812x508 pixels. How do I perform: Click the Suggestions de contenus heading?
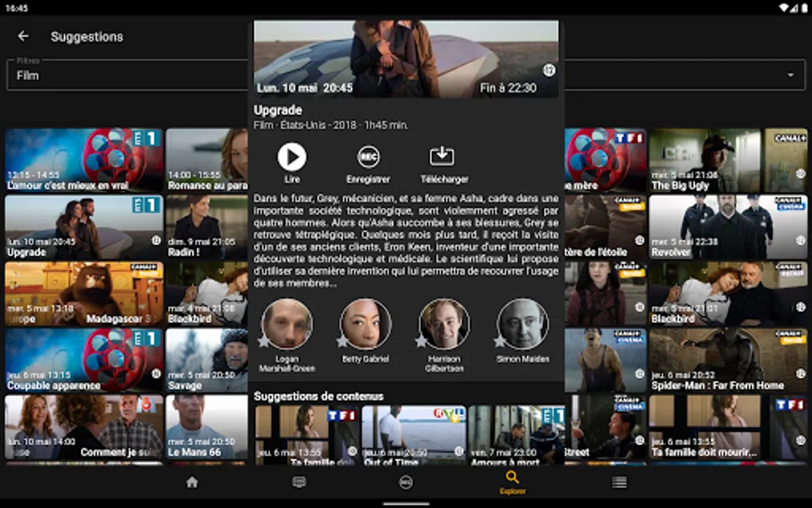click(x=319, y=396)
